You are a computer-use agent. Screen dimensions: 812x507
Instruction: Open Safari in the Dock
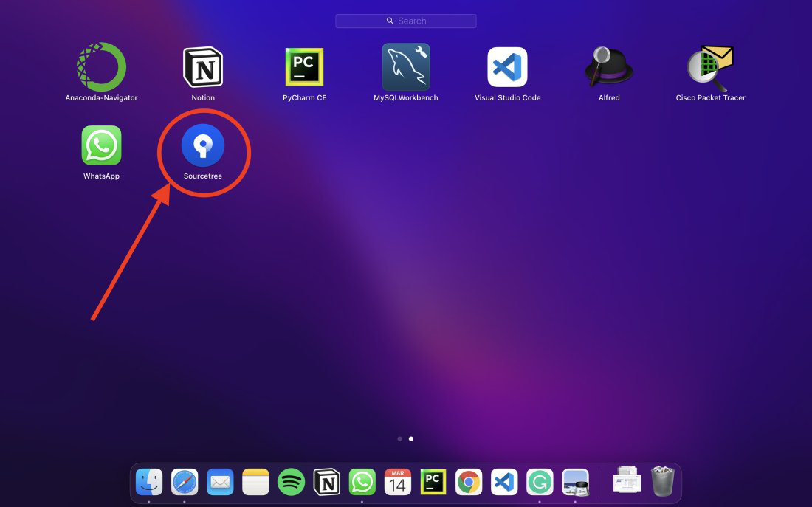[x=185, y=482]
